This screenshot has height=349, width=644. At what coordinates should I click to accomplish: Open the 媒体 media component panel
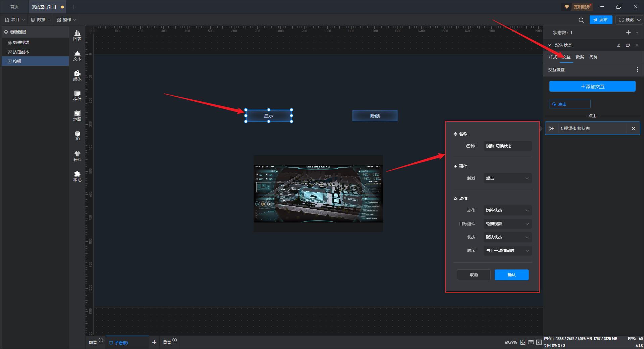click(77, 76)
